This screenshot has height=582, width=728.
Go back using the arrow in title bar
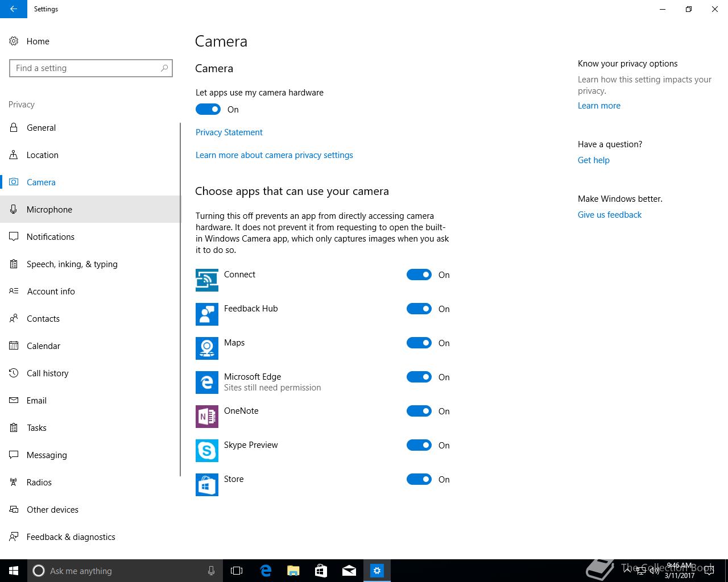(14, 9)
